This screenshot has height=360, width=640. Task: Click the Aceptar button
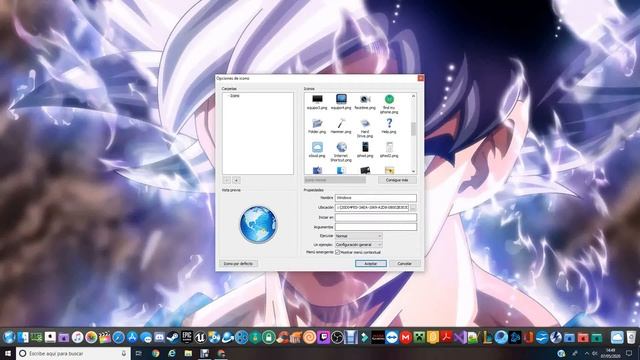click(371, 264)
